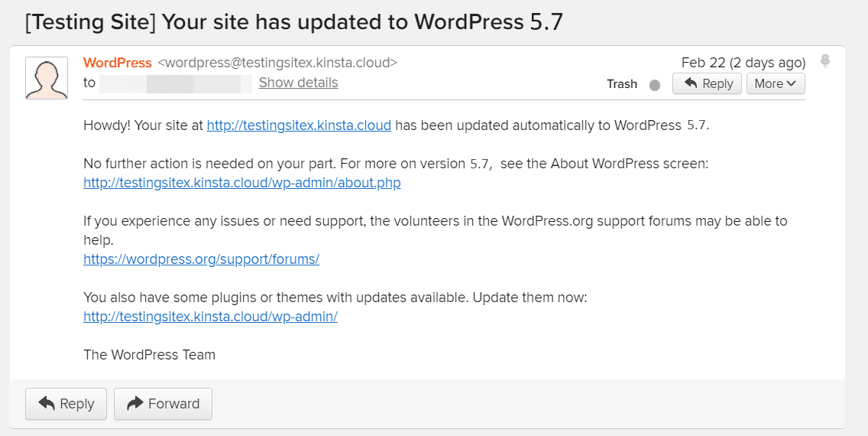The image size is (868, 436).
Task: Expand Show details for the recipient
Action: (298, 83)
